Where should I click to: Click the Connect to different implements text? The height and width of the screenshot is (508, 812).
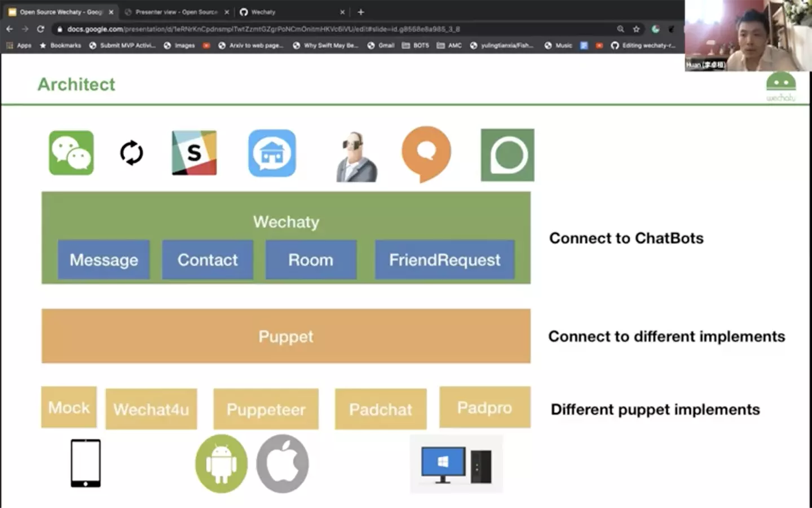(667, 337)
